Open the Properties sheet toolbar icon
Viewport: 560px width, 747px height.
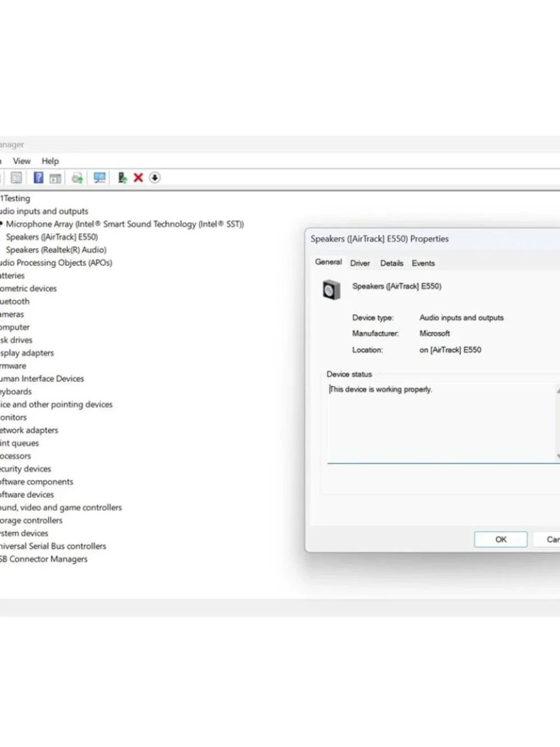click(x=16, y=178)
